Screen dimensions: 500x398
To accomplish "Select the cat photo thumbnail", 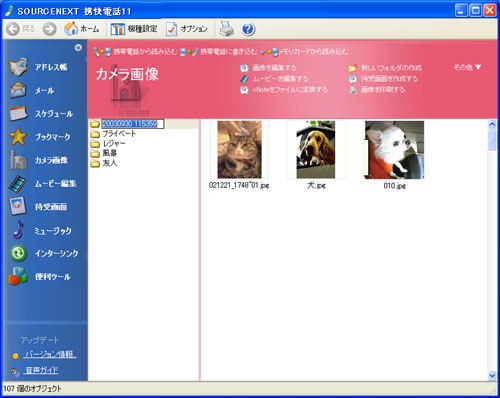I will click(x=239, y=150).
